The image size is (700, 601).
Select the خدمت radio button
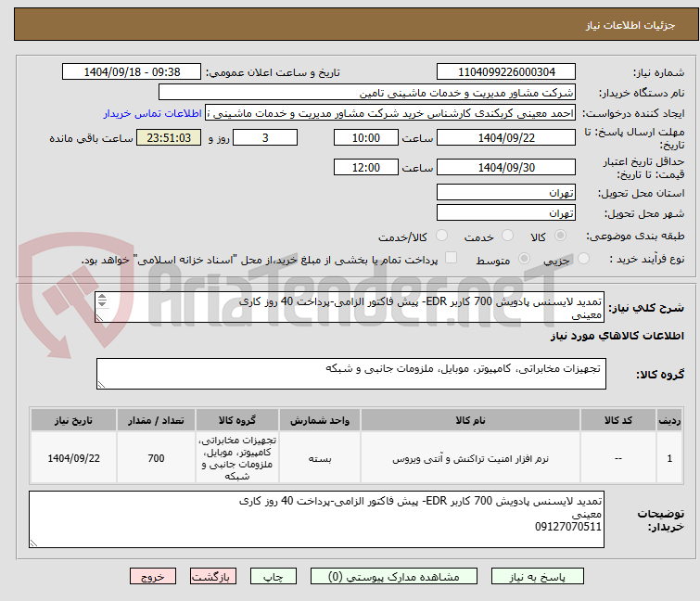click(x=506, y=237)
